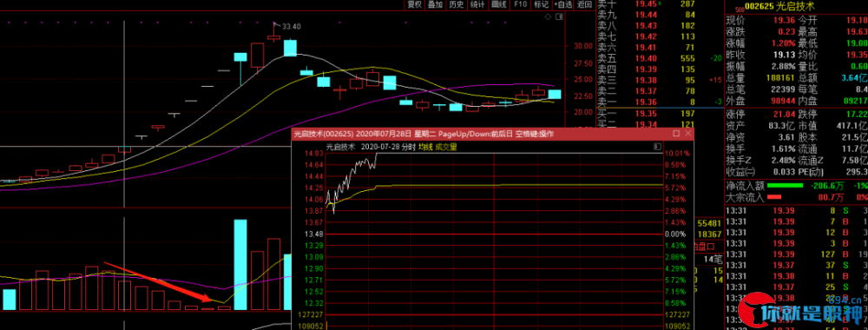
Task: Add stock via +自选 button
Action: pos(563,4)
